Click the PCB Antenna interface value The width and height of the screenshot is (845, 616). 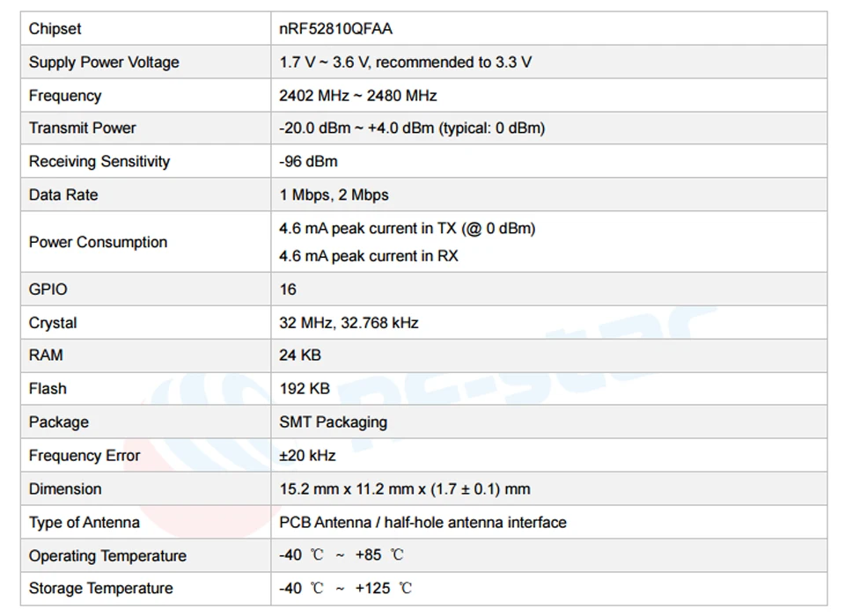pos(422,522)
